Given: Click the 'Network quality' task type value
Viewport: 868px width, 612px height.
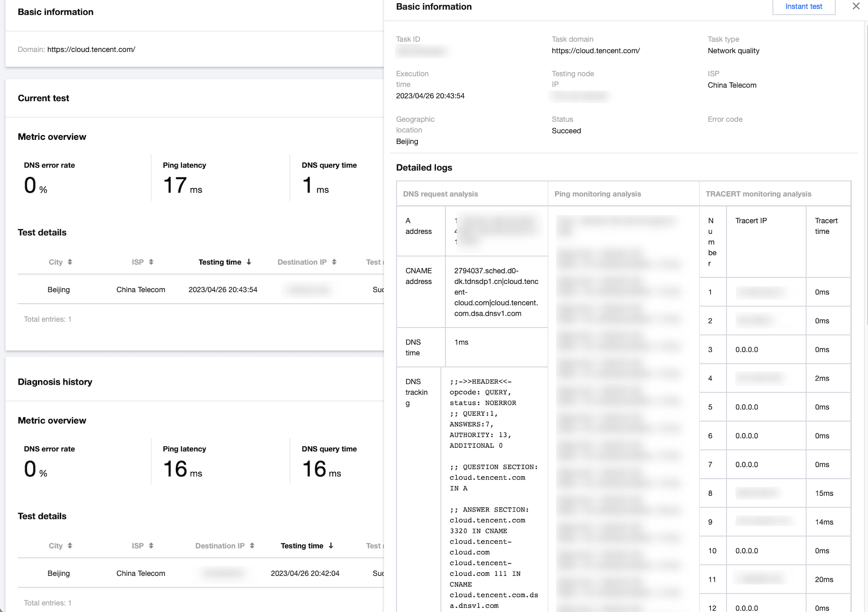Looking at the screenshot, I should 733,51.
